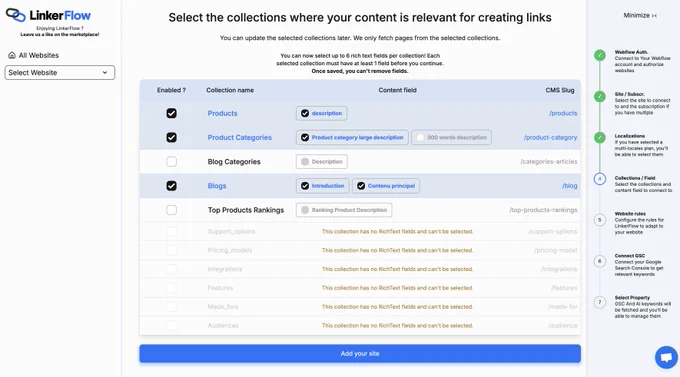Click step 7 Select Property circle
The height and width of the screenshot is (377, 680).
pos(600,302)
